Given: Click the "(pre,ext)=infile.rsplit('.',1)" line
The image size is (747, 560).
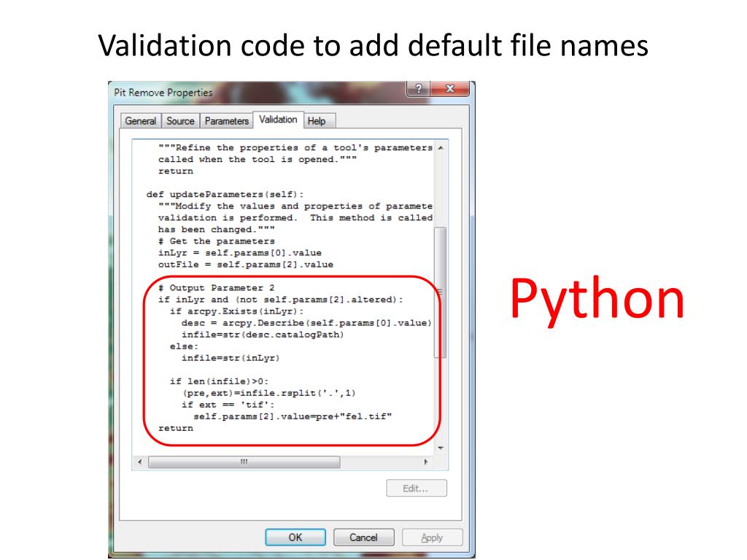Looking at the screenshot, I should click(x=268, y=393).
